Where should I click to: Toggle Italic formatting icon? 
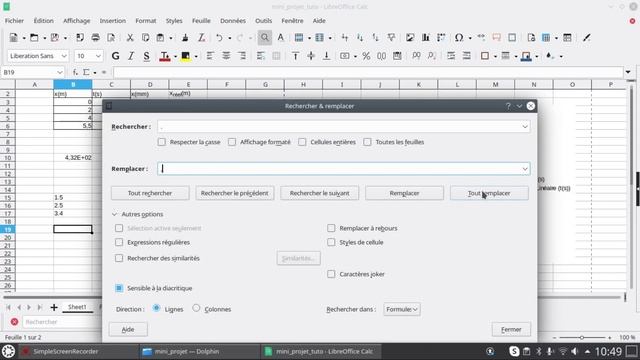coord(131,56)
